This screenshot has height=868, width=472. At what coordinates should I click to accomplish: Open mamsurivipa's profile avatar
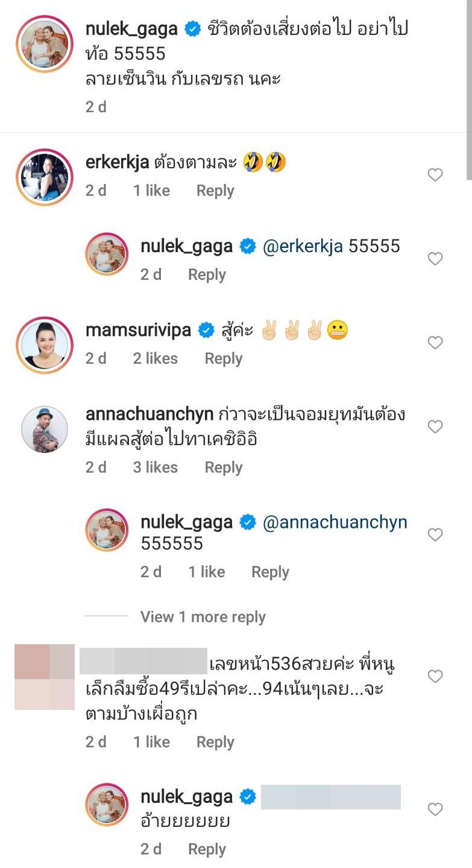tap(45, 345)
